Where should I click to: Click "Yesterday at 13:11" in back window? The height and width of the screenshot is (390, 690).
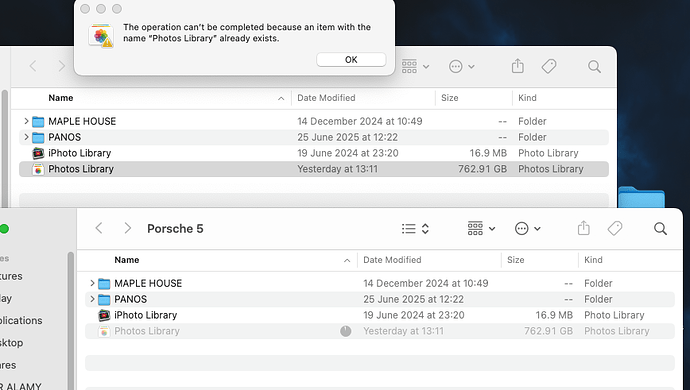338,169
